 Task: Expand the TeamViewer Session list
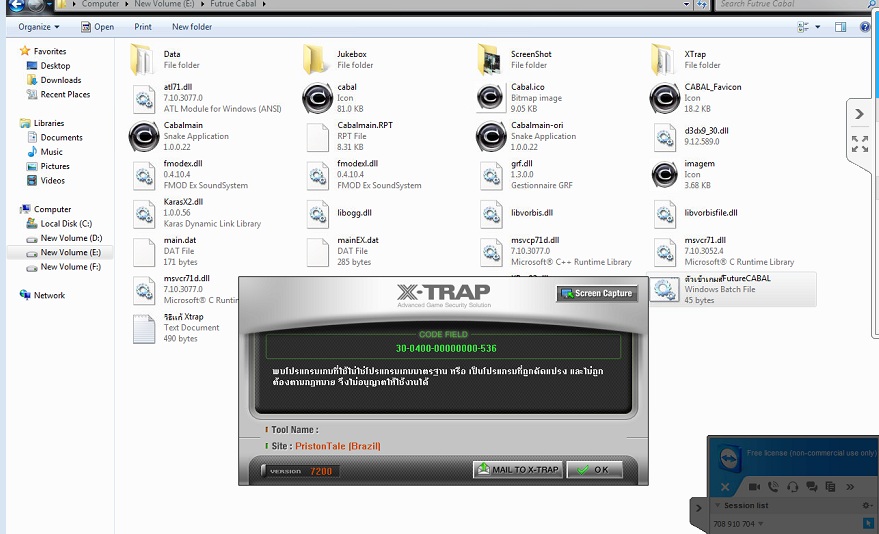point(718,505)
